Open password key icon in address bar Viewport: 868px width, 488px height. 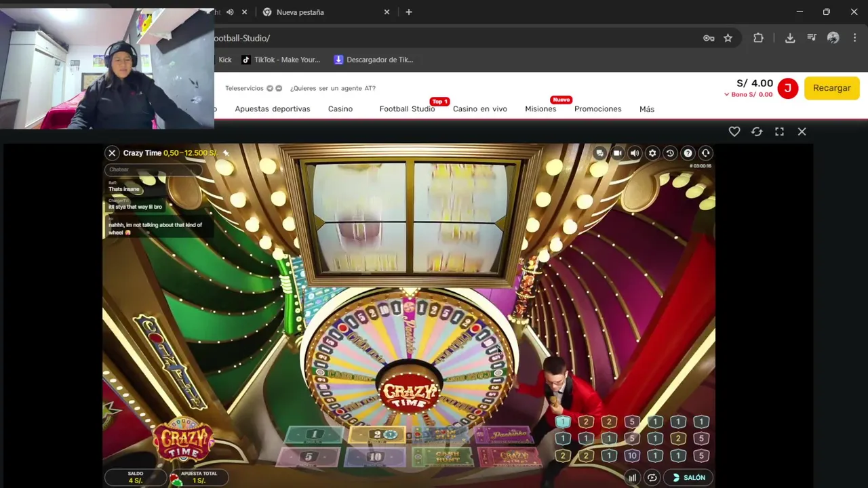pyautogui.click(x=709, y=38)
